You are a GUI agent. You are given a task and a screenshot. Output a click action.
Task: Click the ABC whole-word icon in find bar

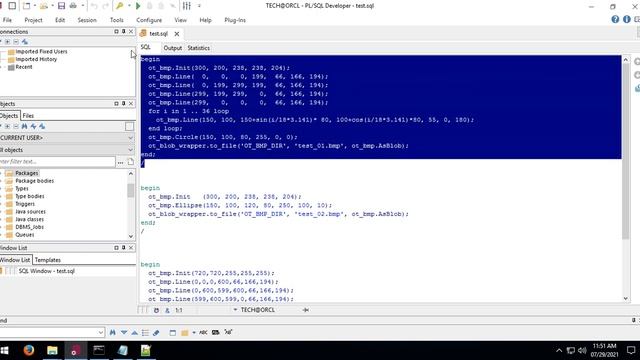coord(203,333)
